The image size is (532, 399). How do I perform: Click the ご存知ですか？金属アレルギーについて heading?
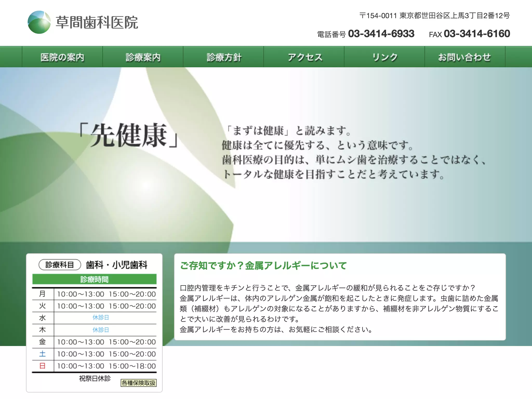coord(263,265)
